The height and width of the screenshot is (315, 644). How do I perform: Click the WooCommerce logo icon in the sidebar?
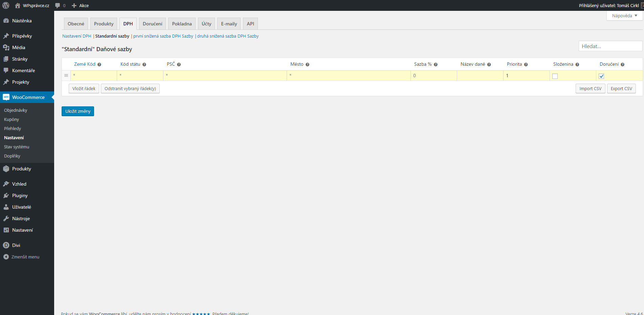(6, 97)
